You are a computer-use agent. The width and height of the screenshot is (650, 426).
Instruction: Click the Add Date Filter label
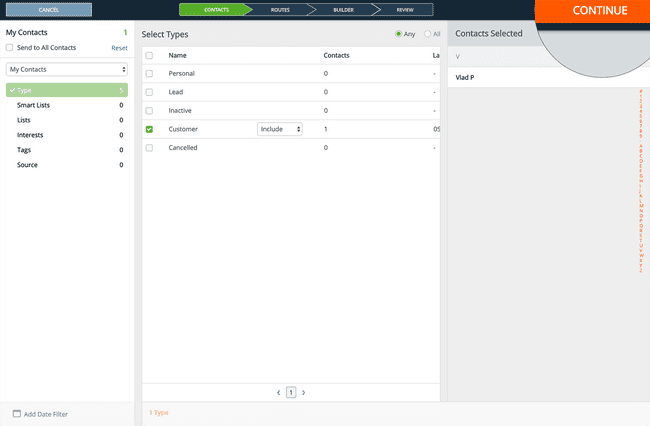tap(46, 414)
